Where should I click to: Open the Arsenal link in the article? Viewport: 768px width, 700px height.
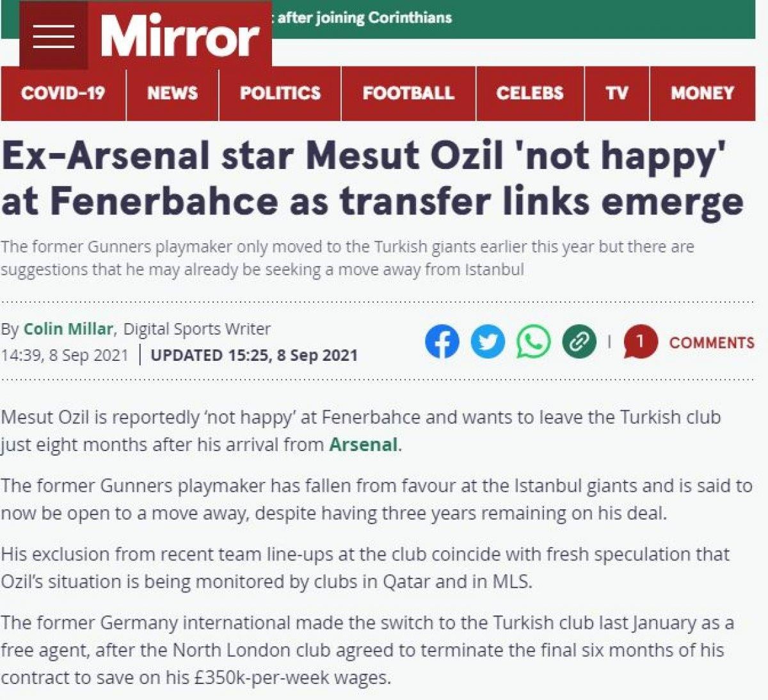364,442
